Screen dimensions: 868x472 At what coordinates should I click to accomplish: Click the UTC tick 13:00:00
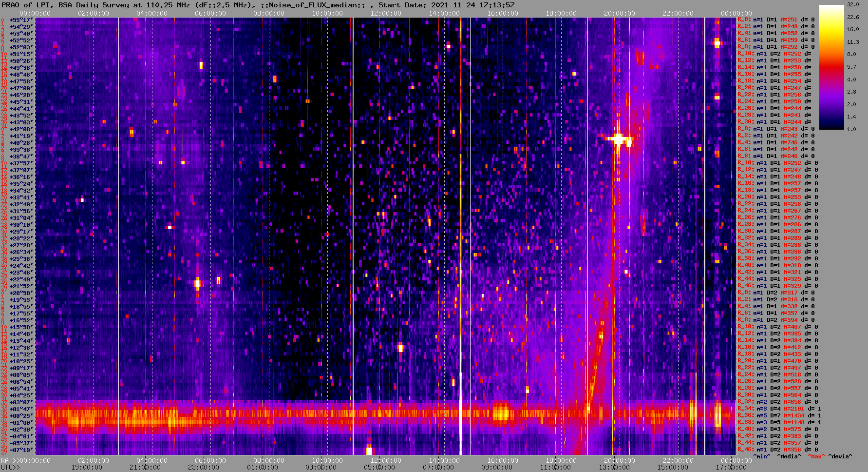point(614,467)
